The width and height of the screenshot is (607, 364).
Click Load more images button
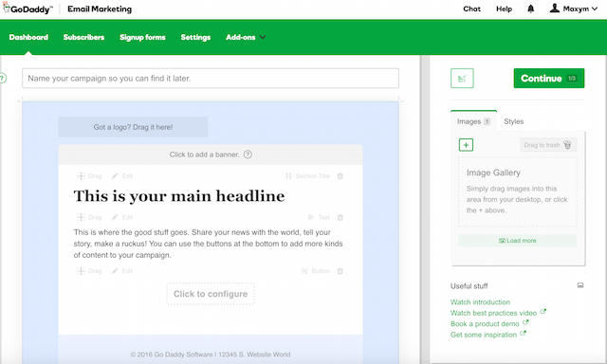(518, 241)
